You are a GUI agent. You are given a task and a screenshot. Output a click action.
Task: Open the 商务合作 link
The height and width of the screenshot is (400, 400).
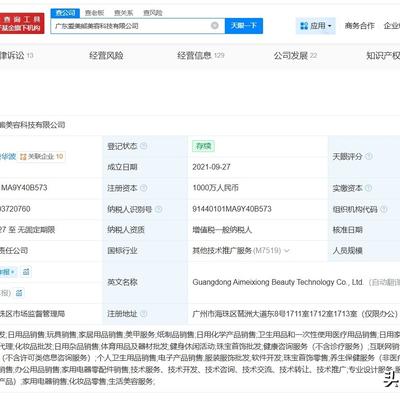coord(360,26)
